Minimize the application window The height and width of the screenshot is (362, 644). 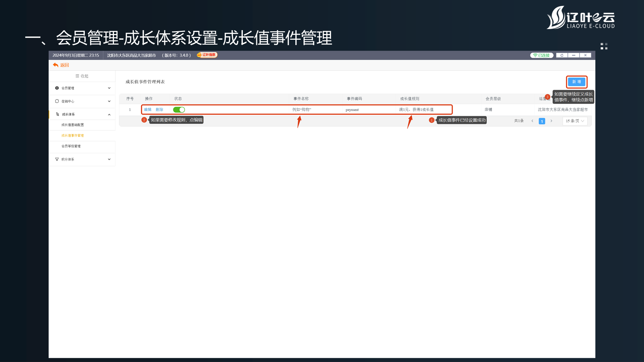coord(574,55)
